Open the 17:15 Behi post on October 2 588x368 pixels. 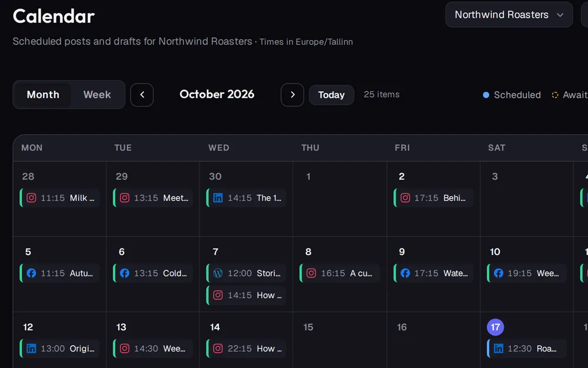[433, 198]
